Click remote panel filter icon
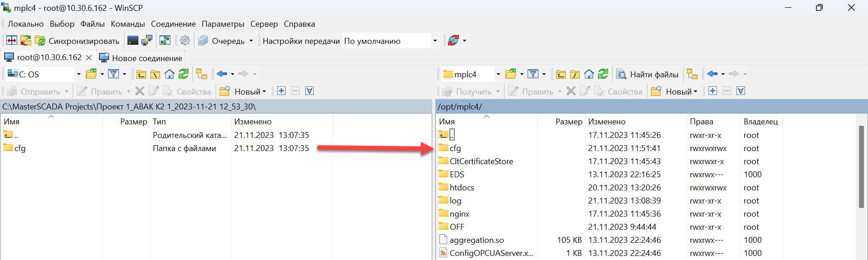This screenshot has width=868, height=260. click(x=533, y=74)
